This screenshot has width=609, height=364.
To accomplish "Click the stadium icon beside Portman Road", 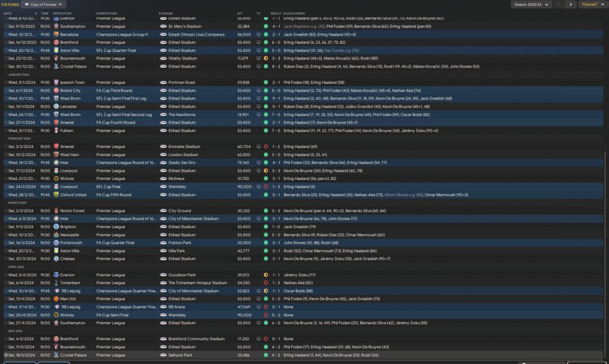I will 163,83.
